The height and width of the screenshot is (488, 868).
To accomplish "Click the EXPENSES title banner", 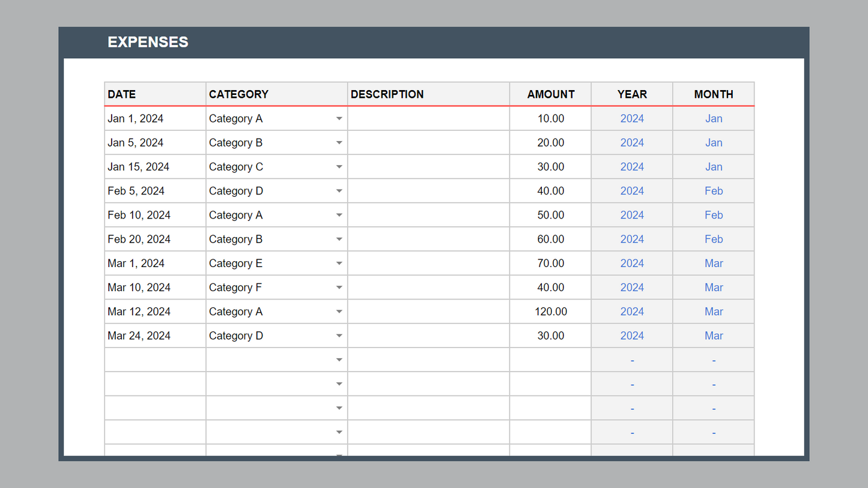I will [148, 42].
